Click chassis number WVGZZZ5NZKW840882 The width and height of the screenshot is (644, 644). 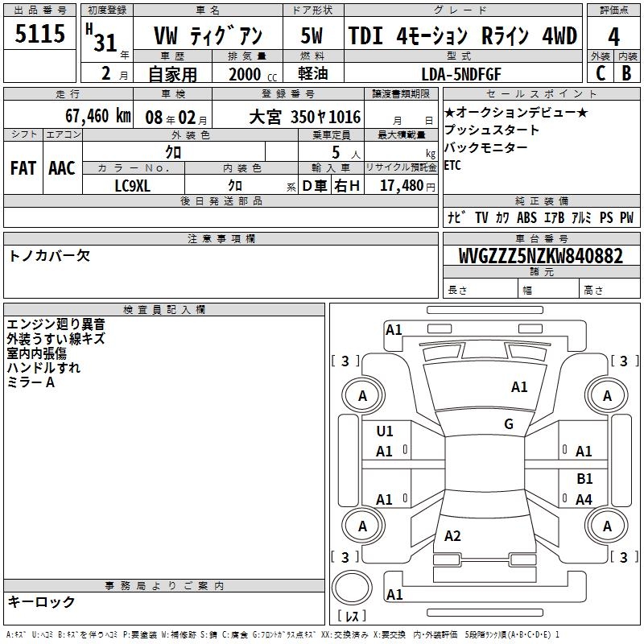541,256
